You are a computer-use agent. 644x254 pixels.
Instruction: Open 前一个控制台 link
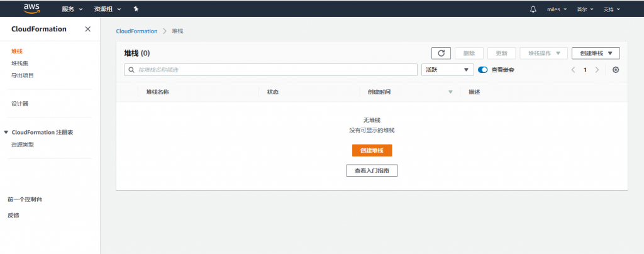tap(25, 199)
